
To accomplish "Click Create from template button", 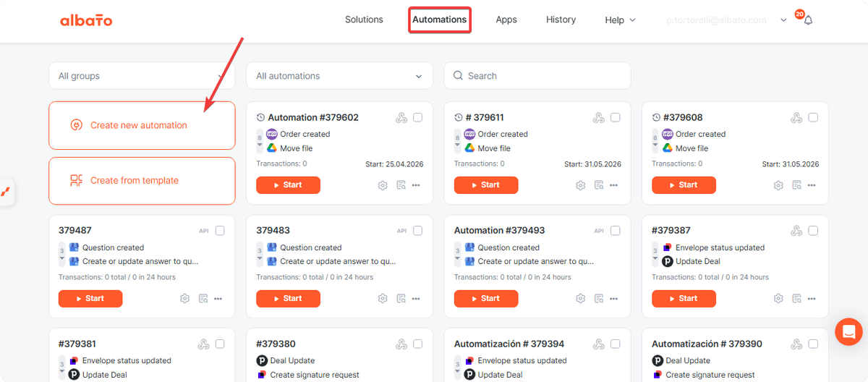I will pyautogui.click(x=142, y=181).
